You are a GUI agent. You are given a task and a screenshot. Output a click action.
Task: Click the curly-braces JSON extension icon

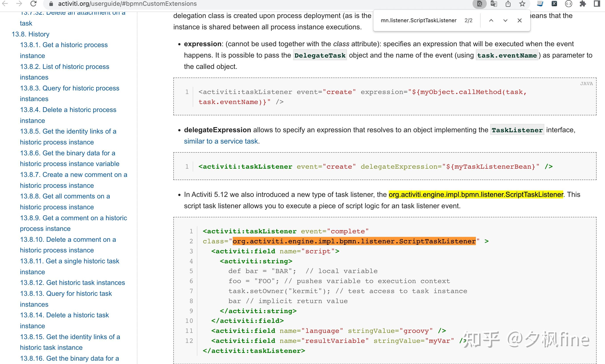(x=569, y=4)
